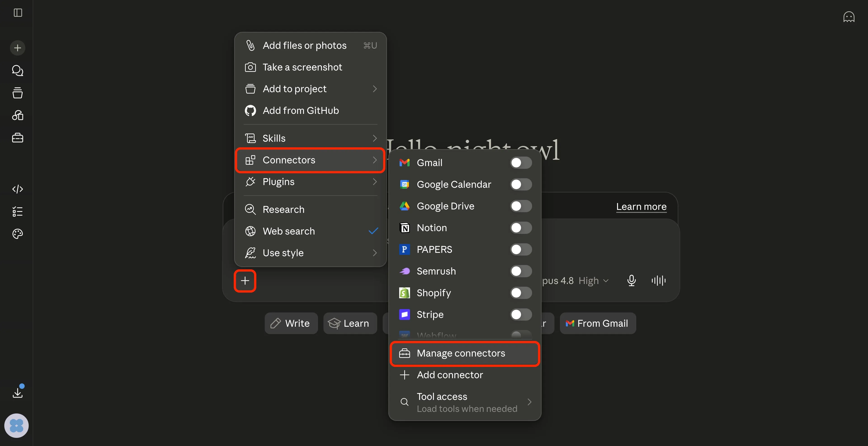868x446 pixels.
Task: Open the Projects icon in sidebar
Action: coord(18,93)
